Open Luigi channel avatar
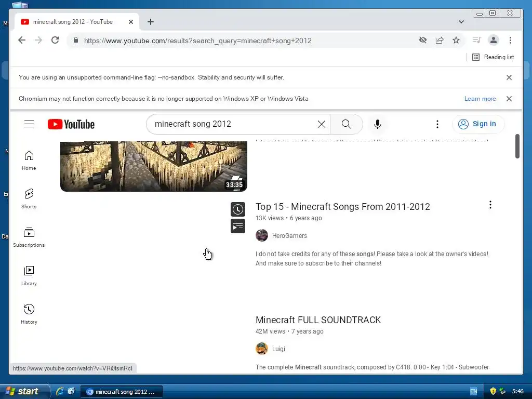 point(262,349)
